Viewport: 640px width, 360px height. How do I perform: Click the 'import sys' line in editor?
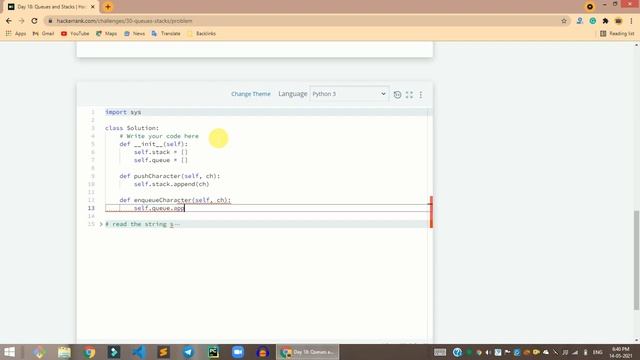[x=123, y=112]
